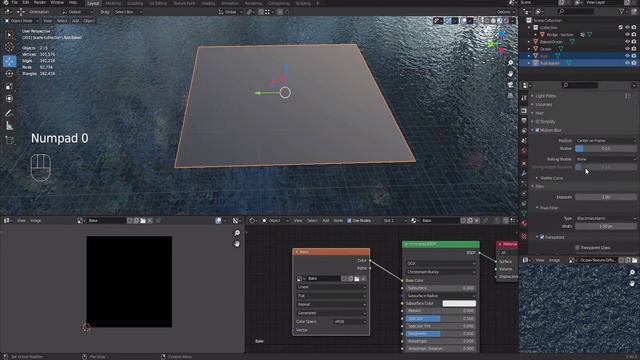Select the Scale tool in viewport toolbar
640x360 pixels.
pyautogui.click(x=9, y=86)
